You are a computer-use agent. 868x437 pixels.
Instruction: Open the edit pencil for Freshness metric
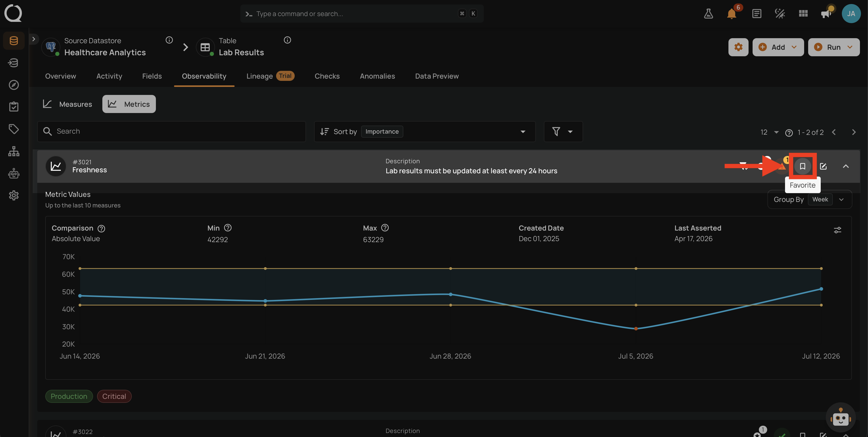click(823, 166)
